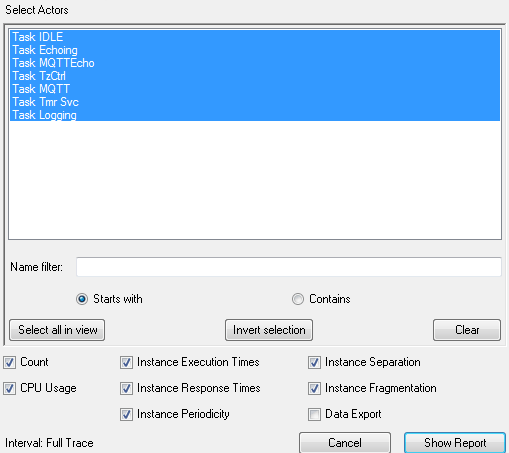Click the Invert selection button
Viewport: 509px width, 453px height.
point(269,330)
